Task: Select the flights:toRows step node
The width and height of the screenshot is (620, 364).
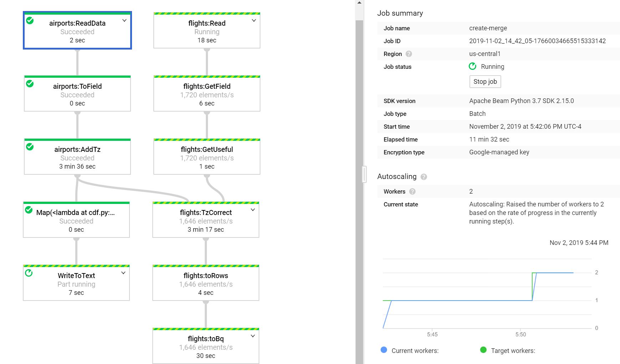Action: tap(206, 283)
